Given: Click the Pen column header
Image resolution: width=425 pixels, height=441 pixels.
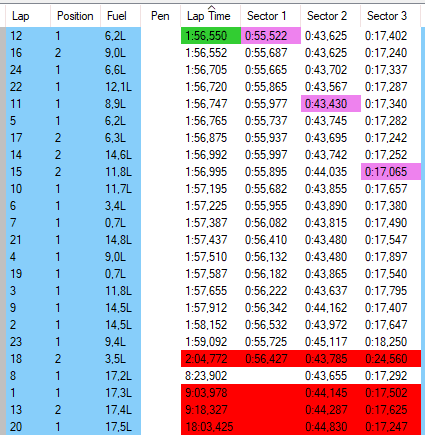Looking at the screenshot, I should [x=161, y=16].
